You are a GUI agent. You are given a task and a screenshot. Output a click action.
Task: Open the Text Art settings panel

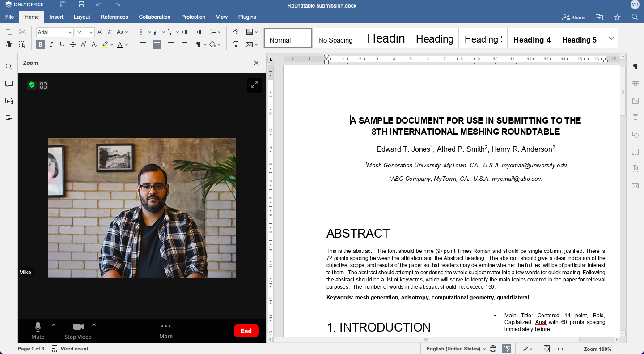635,169
